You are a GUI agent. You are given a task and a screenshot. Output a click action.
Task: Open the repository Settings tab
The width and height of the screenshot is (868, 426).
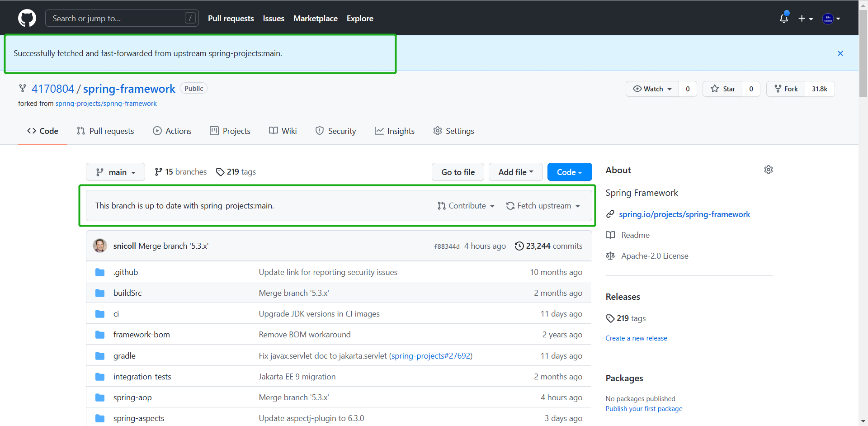pos(453,131)
